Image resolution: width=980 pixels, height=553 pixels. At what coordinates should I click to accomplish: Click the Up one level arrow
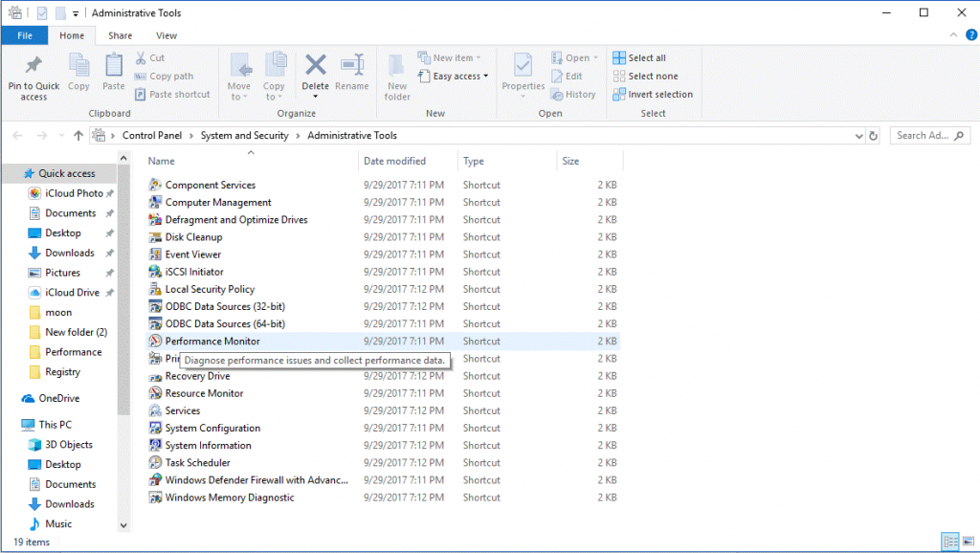point(78,136)
